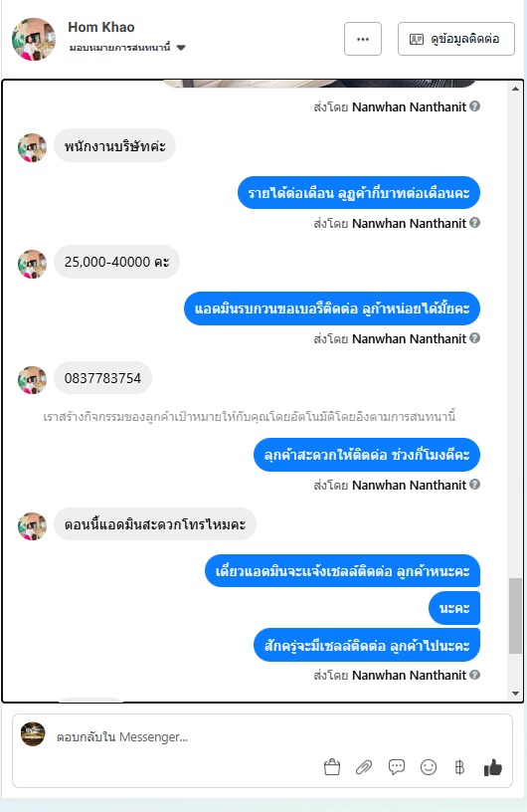Click the baht payment request icon
The width and height of the screenshot is (527, 812).
(459, 767)
